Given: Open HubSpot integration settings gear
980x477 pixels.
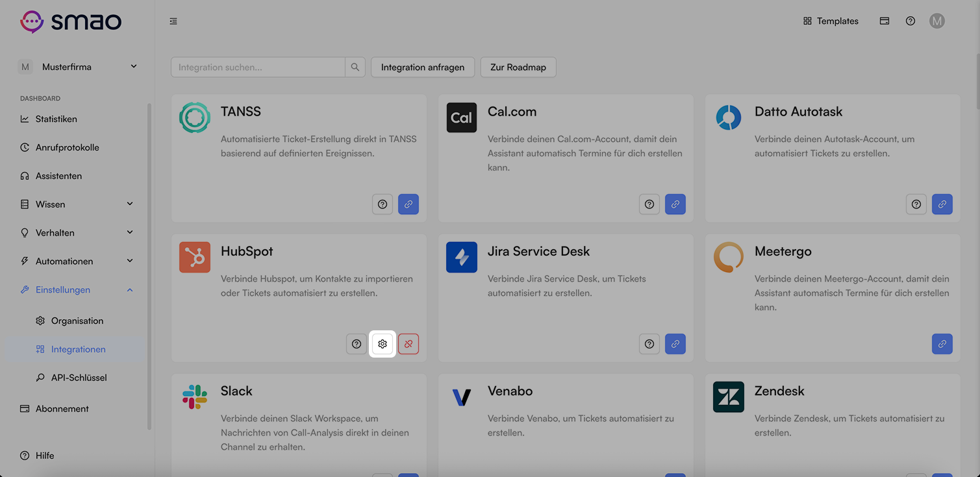Looking at the screenshot, I should (x=383, y=344).
